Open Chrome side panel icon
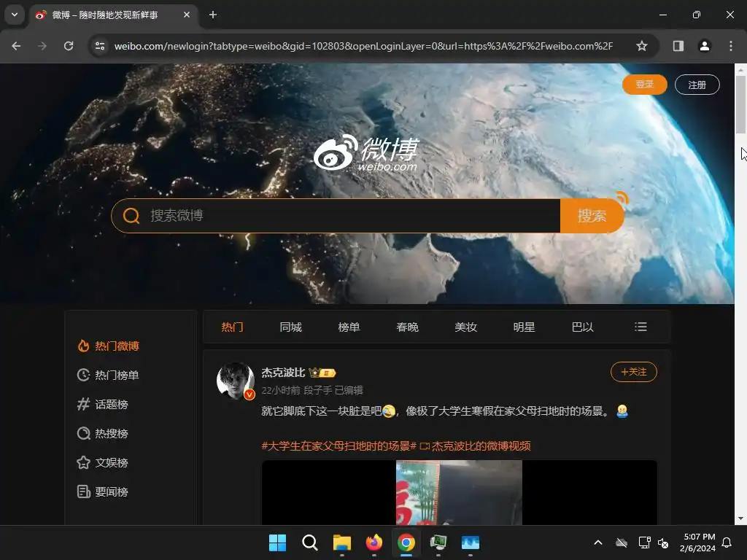747x560 pixels. 678,46
